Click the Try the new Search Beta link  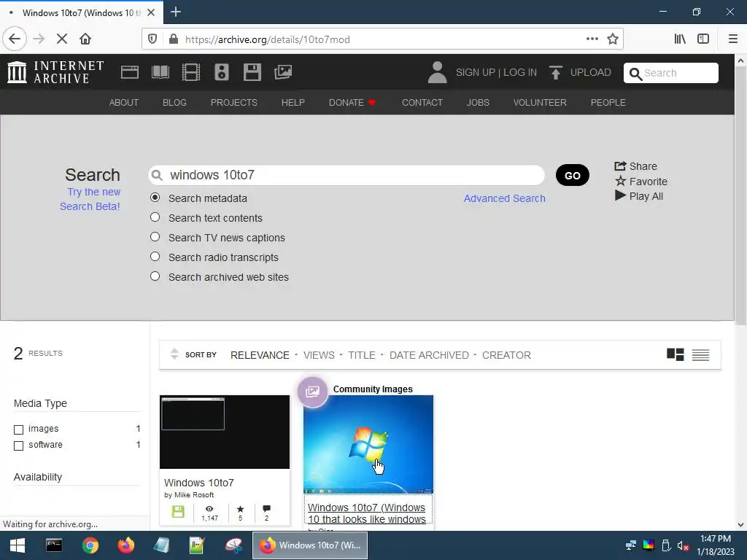click(x=90, y=199)
